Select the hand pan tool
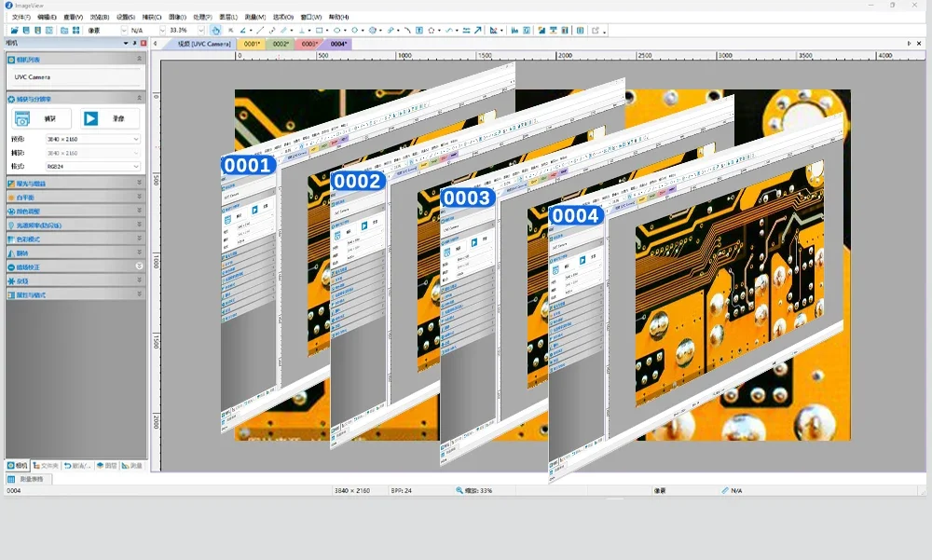932x560 pixels. (x=216, y=31)
